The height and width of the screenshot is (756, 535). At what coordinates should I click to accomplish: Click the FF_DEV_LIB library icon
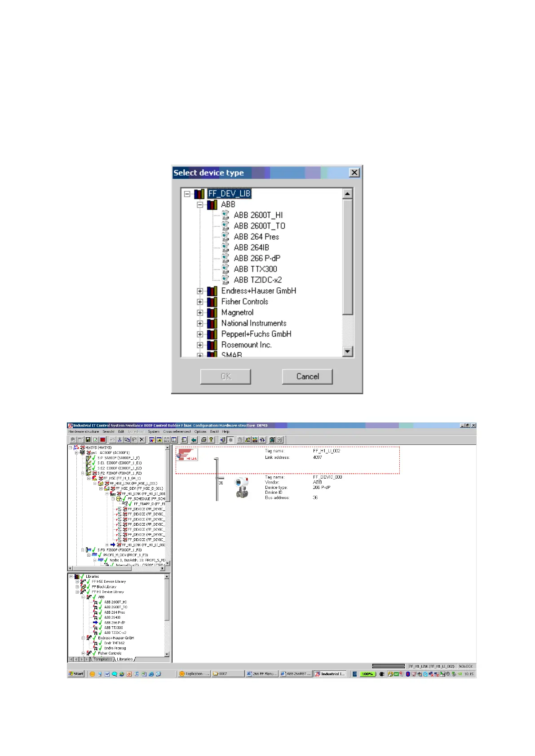pyautogui.click(x=199, y=193)
